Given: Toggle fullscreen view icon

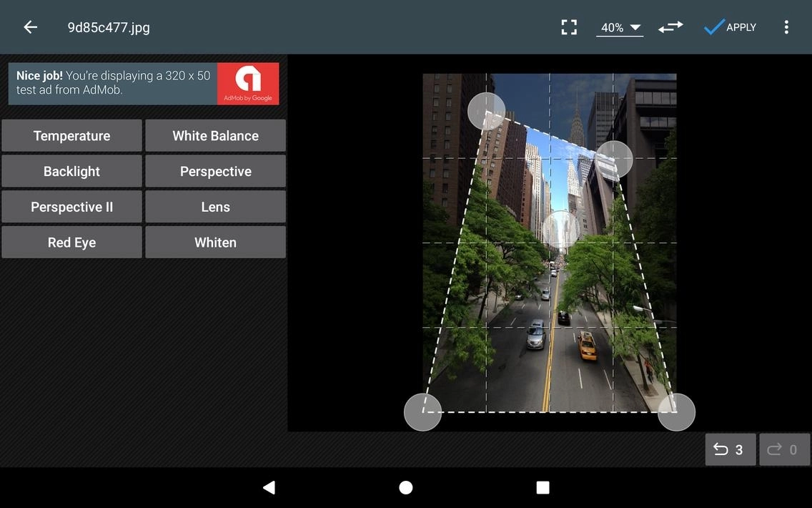Looking at the screenshot, I should [569, 27].
